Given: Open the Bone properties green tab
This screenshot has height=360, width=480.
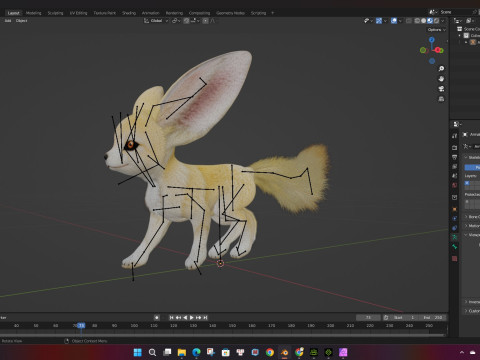Looking at the screenshot, I should click(454, 247).
